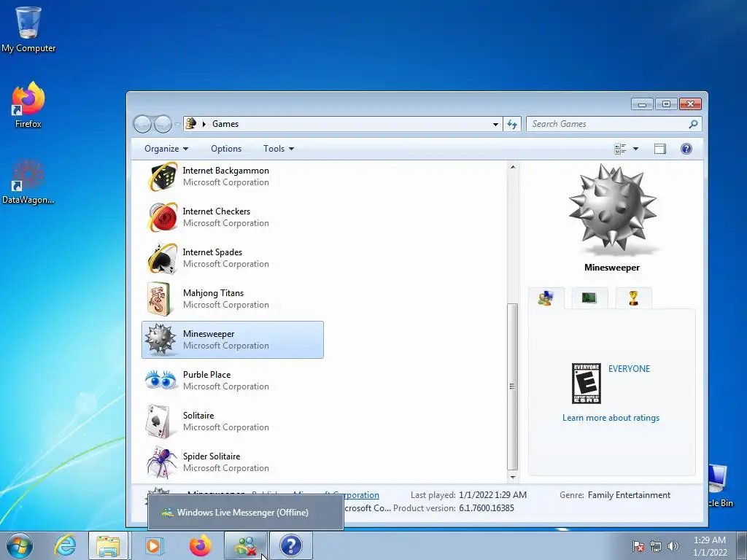
Task: Select Firefox desktop shortcut
Action: click(x=28, y=104)
